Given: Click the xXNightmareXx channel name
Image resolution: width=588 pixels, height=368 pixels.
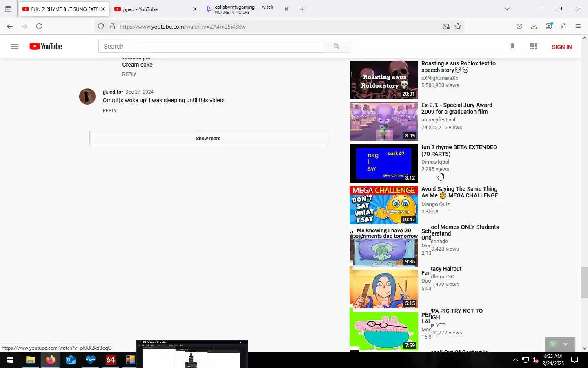Looking at the screenshot, I should (x=440, y=78).
